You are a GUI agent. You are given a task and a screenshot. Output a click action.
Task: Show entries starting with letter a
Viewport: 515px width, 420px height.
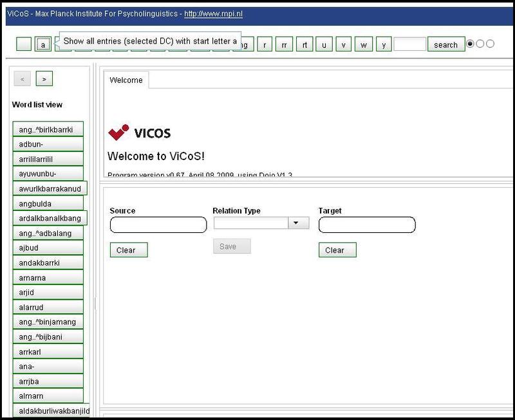coord(43,44)
